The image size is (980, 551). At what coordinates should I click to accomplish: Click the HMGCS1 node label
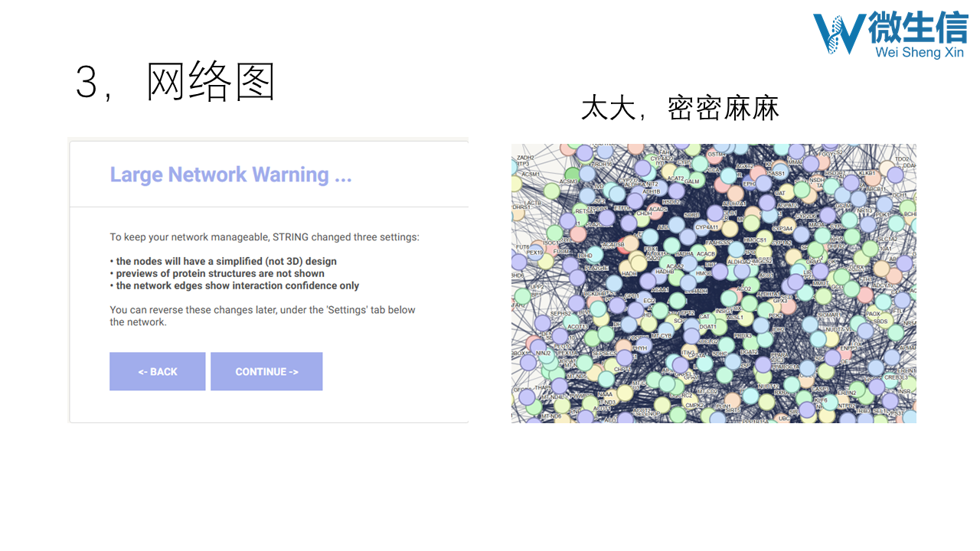coord(755,240)
